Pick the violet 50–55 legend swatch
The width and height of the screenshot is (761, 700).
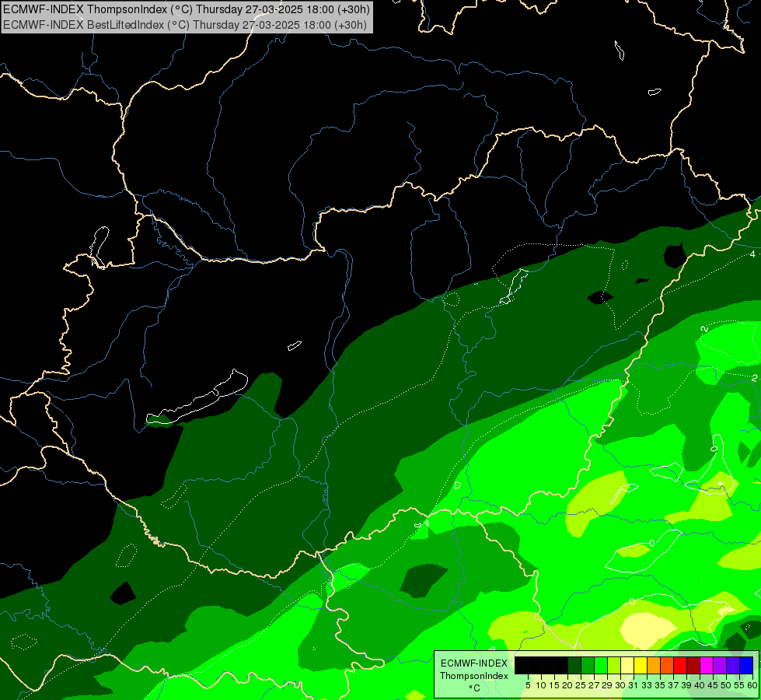click(x=733, y=665)
